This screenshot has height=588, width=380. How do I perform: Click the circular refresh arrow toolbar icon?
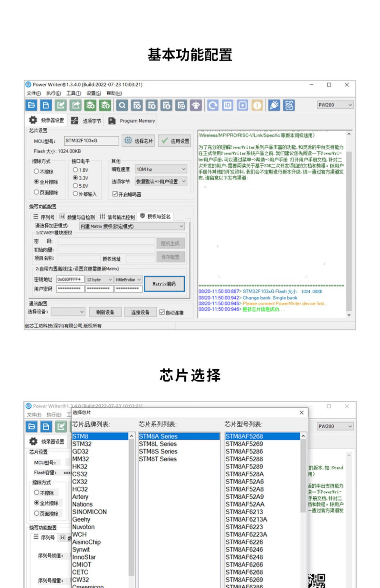(x=213, y=105)
